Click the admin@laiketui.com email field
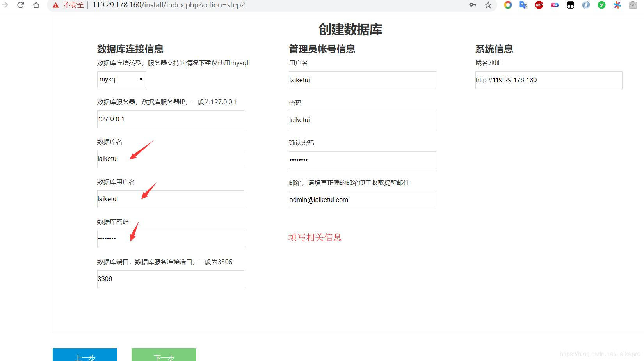644x361 pixels. click(362, 200)
